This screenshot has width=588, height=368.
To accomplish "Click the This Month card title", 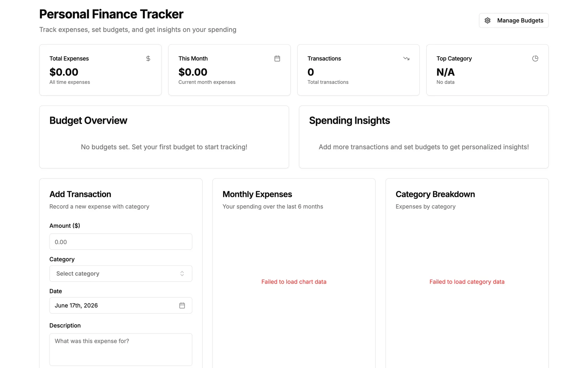I will (193, 59).
